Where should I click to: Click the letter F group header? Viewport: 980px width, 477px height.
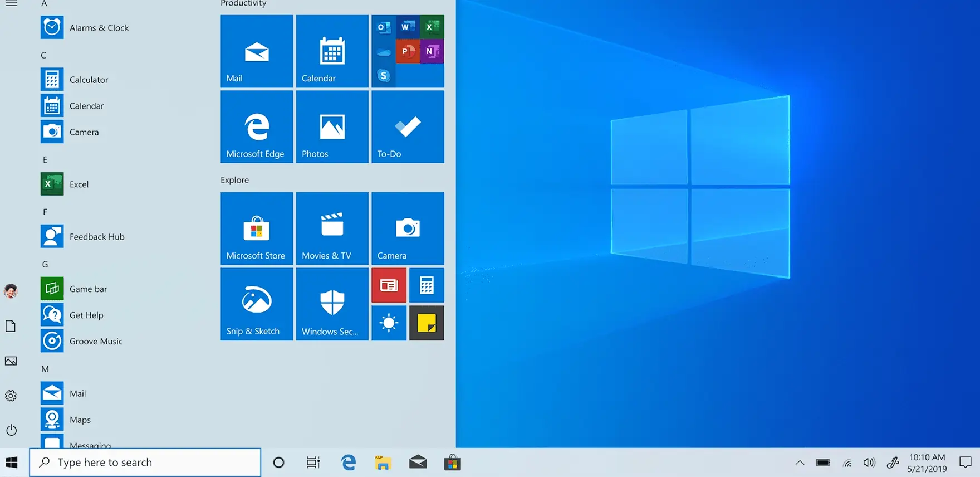45,212
